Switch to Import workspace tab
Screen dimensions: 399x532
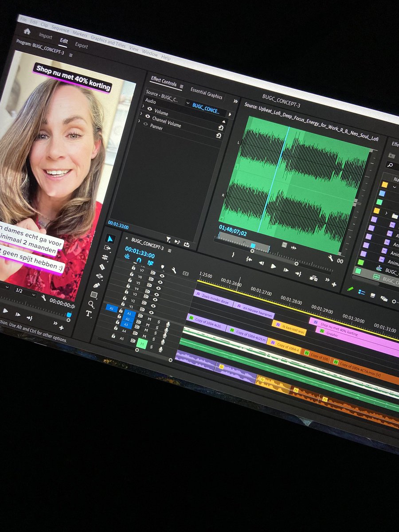45,37
